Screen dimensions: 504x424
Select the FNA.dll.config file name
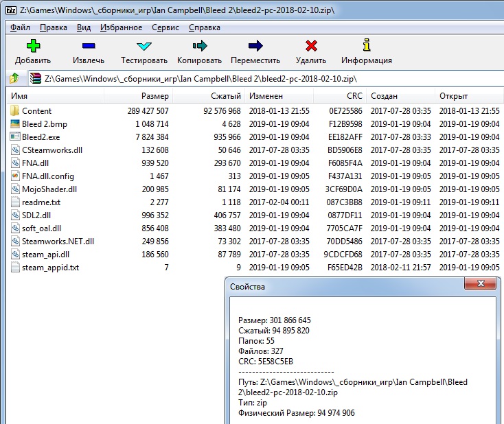coord(48,176)
